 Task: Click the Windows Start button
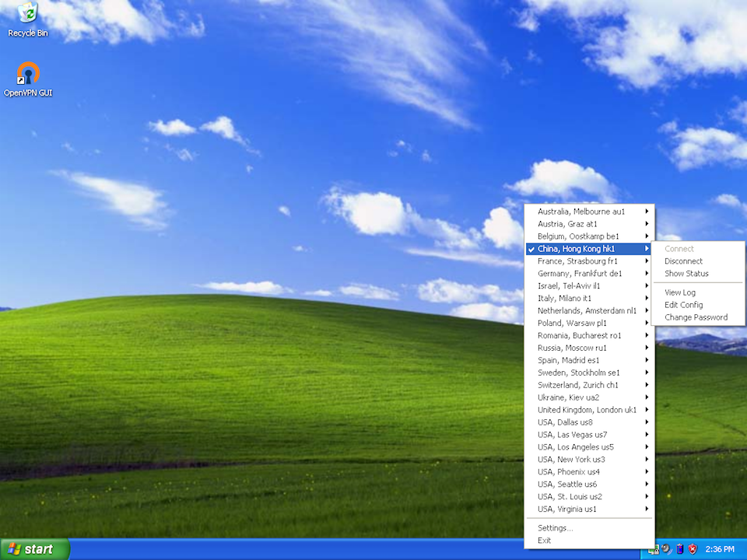coord(34,549)
